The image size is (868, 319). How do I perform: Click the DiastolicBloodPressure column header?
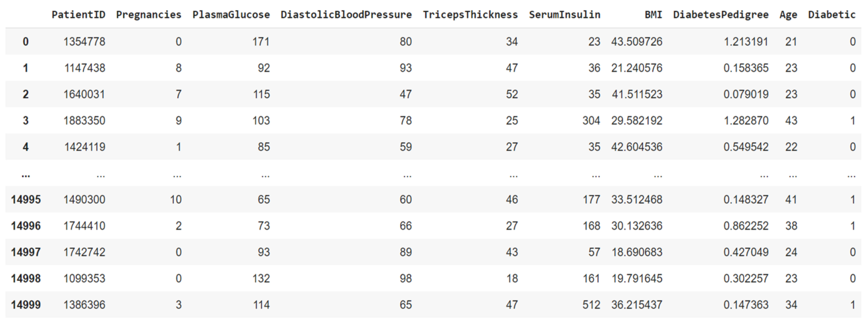click(x=346, y=15)
